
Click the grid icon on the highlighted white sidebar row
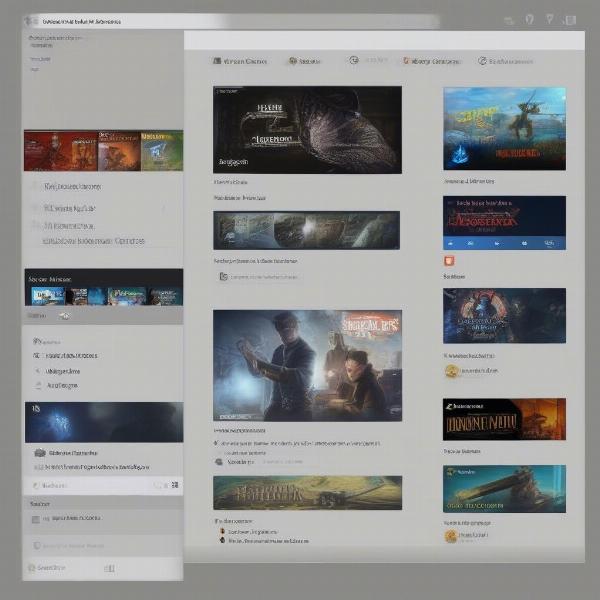(175, 485)
